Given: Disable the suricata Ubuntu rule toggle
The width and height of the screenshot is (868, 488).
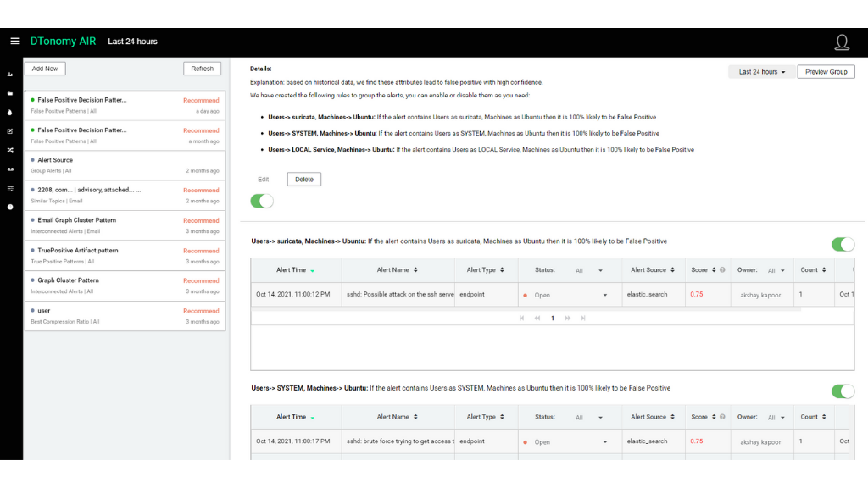Looking at the screenshot, I should [x=843, y=245].
